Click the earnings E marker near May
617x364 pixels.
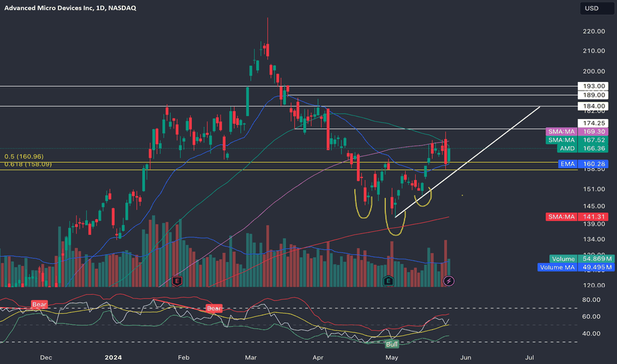point(389,281)
